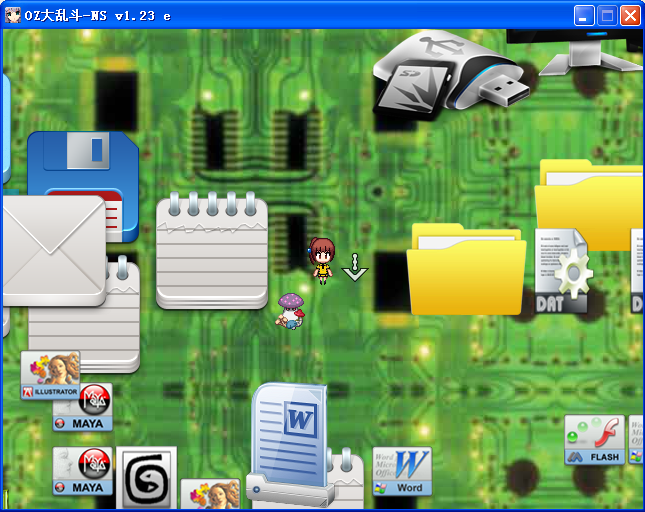The image size is (645, 512).
Task: Click the white mail envelope icon
Action: click(x=53, y=251)
